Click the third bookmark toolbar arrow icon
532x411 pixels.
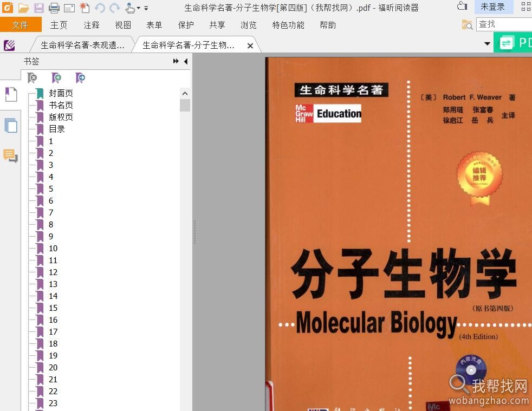(80, 77)
